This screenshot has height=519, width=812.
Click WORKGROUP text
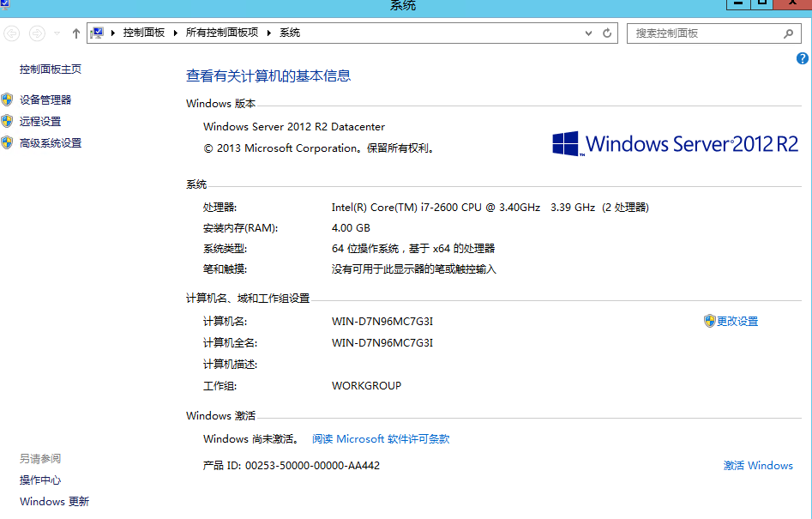(x=366, y=386)
